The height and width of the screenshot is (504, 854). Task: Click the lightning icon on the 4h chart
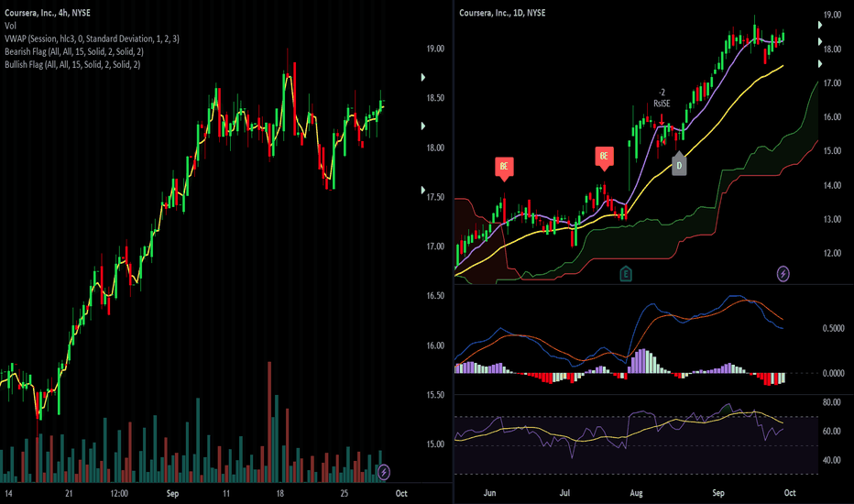(x=384, y=472)
